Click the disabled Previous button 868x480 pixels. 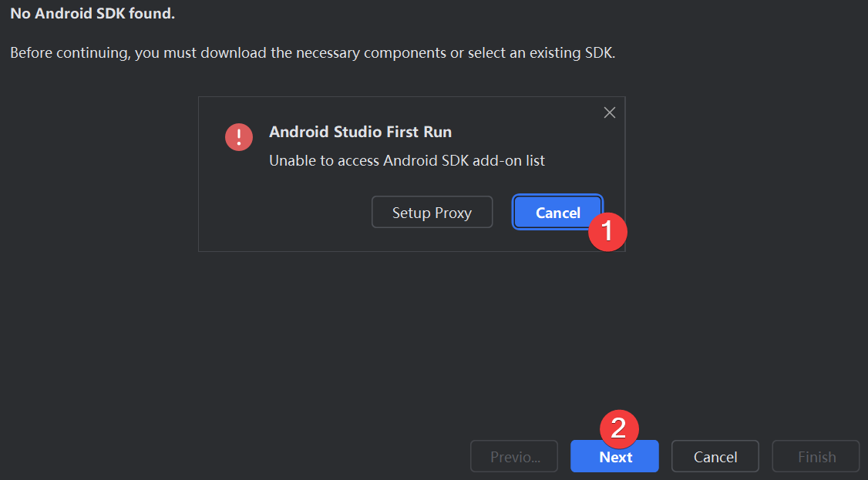513,456
